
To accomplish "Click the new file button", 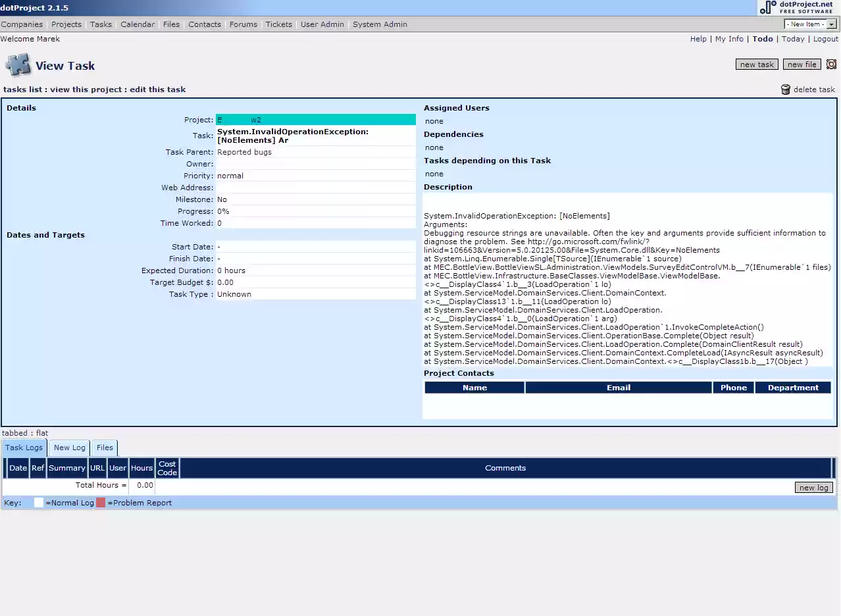I will 802,64.
